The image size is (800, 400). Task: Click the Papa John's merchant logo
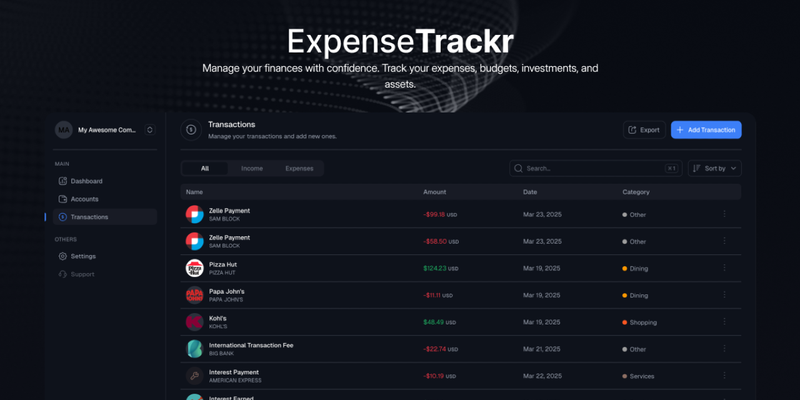[194, 295]
